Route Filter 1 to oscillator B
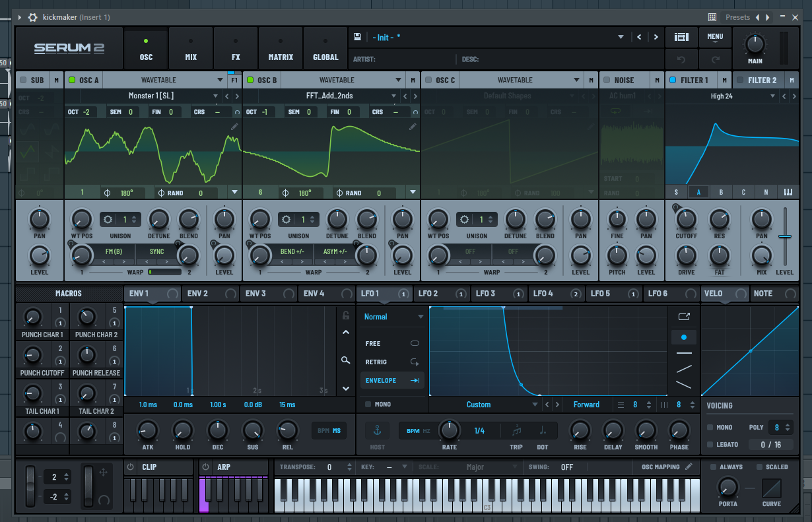Viewport: 812px width, 522px height. [x=721, y=192]
